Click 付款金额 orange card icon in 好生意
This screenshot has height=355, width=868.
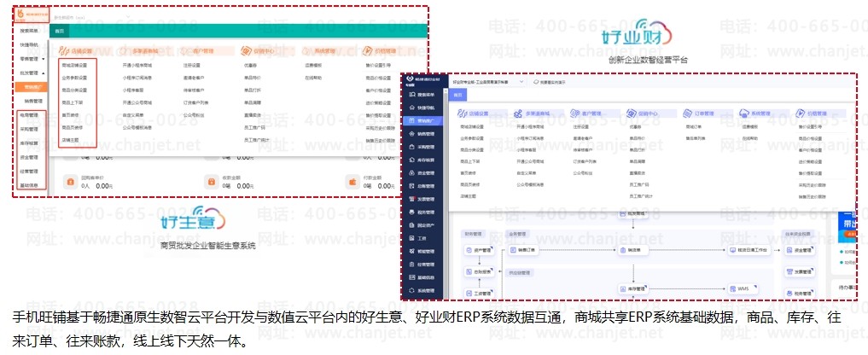352,182
